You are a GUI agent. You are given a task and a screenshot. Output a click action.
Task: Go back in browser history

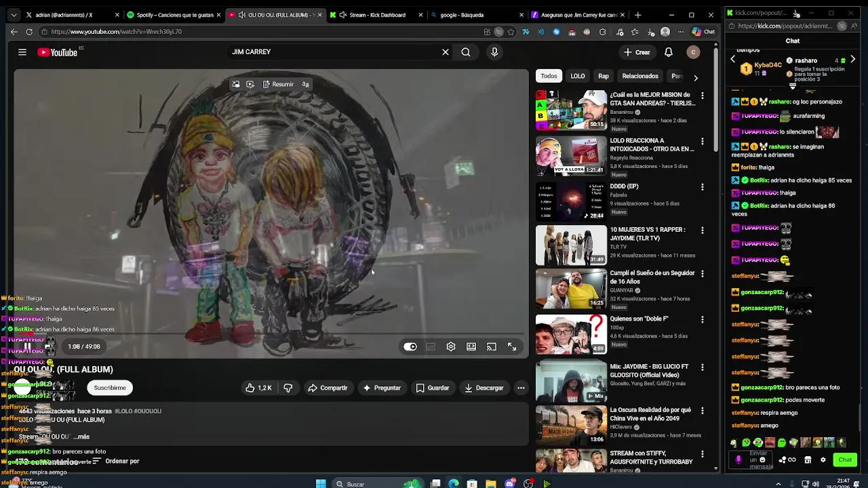point(14,31)
